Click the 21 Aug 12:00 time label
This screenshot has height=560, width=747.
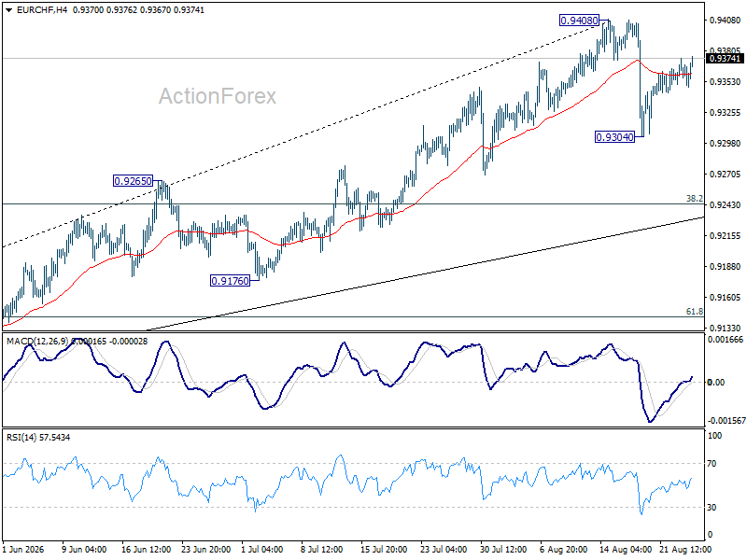(x=685, y=550)
